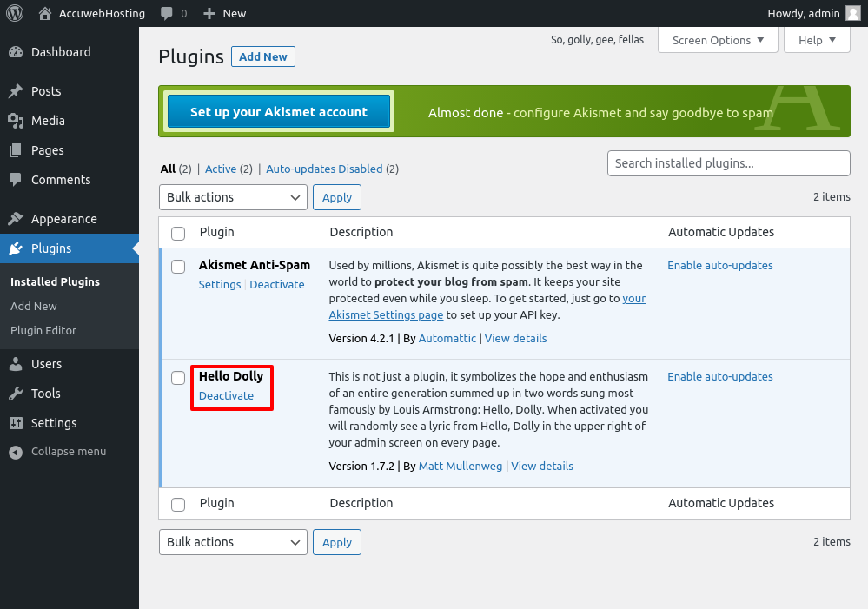
Task: Tick the Hello Dolly checkbox
Action: [x=178, y=378]
